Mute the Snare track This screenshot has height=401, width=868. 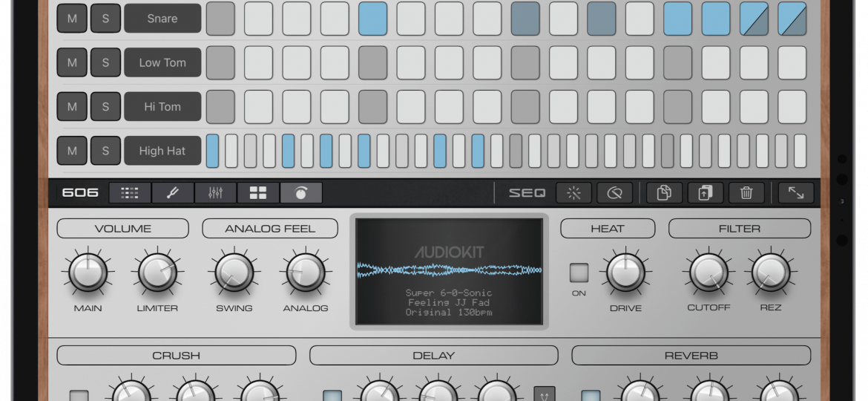click(x=72, y=19)
